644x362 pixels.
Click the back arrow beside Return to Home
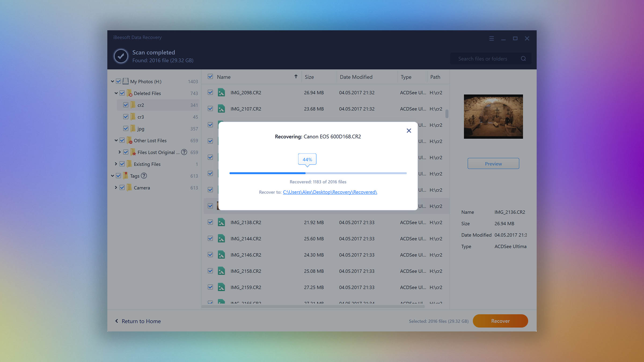click(x=116, y=321)
